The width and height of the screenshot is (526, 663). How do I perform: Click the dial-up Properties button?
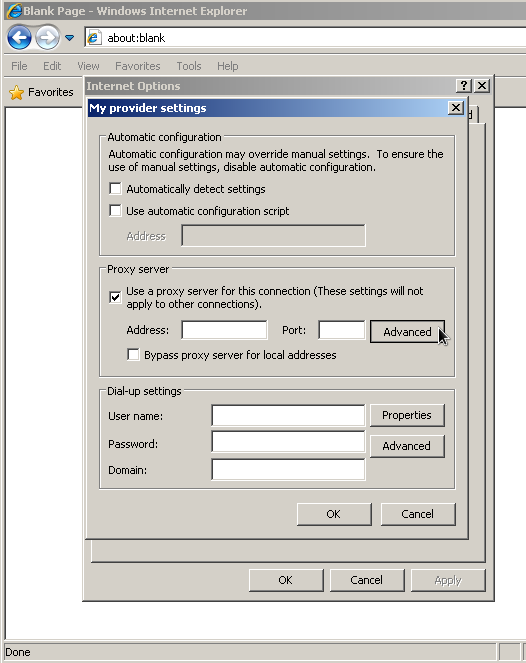407,415
